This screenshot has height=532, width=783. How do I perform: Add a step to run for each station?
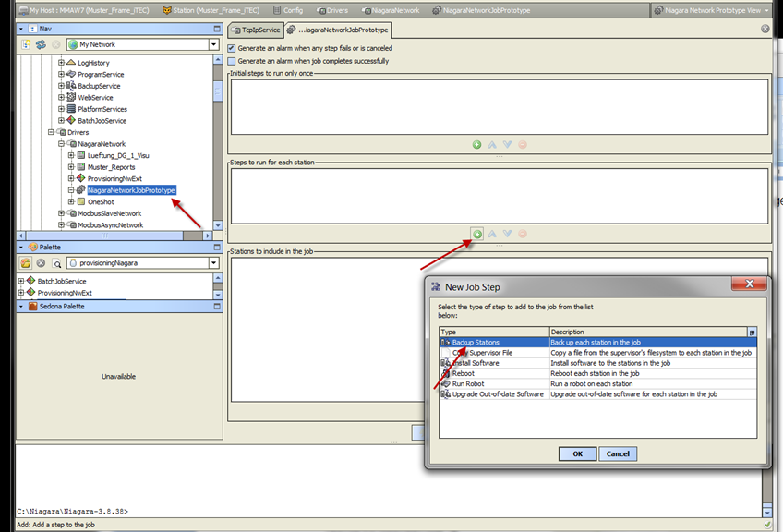coord(477,234)
